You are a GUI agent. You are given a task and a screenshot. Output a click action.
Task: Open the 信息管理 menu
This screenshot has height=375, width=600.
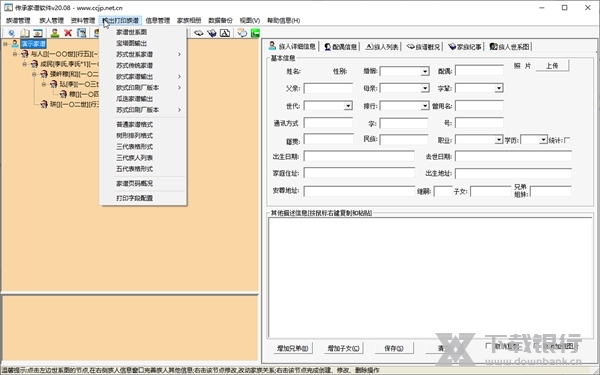tap(158, 20)
